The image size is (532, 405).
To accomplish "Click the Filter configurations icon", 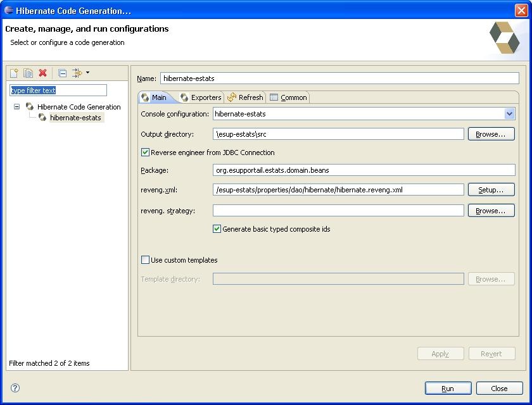I will click(77, 73).
